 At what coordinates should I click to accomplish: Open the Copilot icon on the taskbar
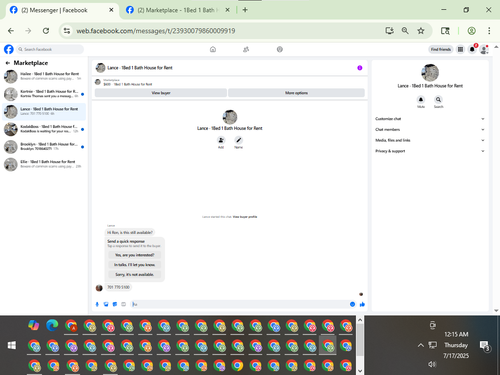click(x=34, y=325)
